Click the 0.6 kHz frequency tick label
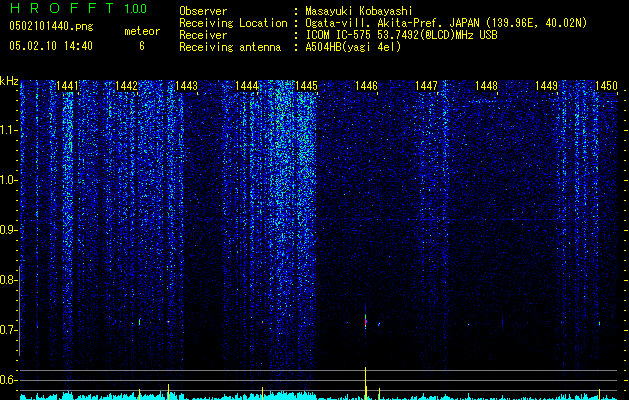 (x=7, y=380)
